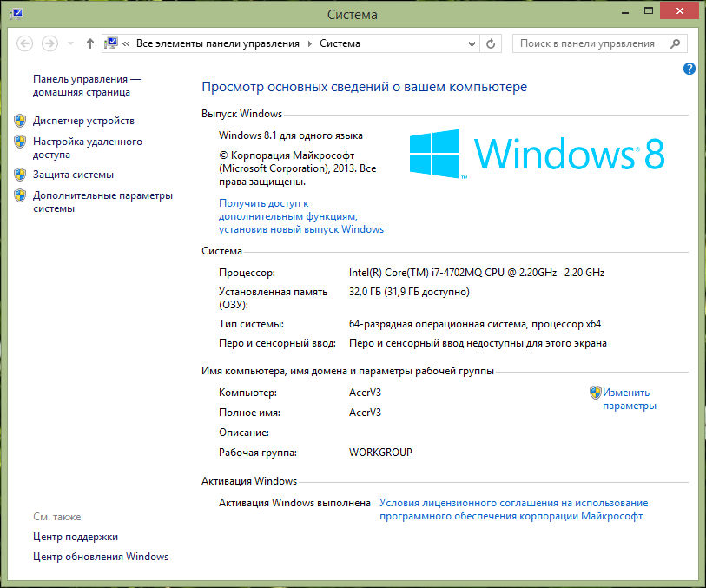Open Центр обновления Windows link

[101, 557]
